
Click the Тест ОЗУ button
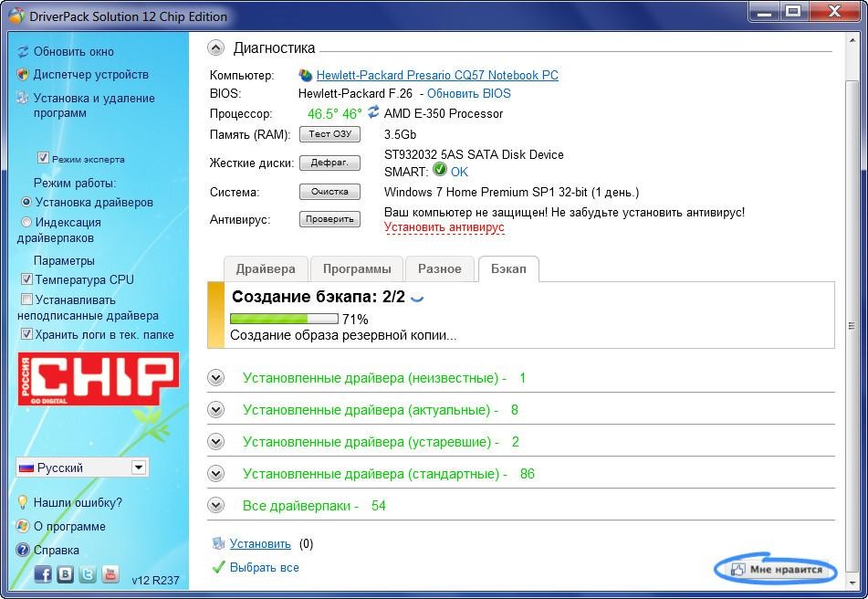[329, 134]
